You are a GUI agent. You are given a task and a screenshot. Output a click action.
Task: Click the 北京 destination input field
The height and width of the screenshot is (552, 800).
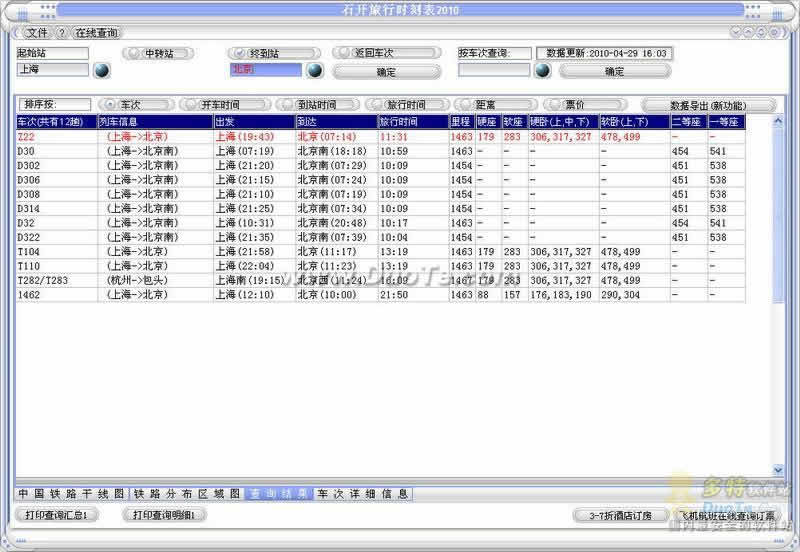[266, 69]
